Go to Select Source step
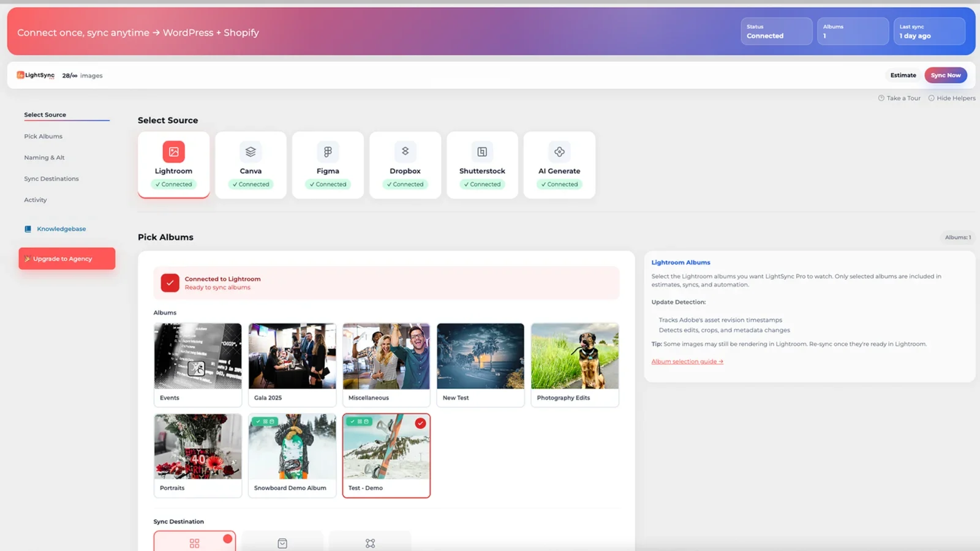 (x=45, y=114)
